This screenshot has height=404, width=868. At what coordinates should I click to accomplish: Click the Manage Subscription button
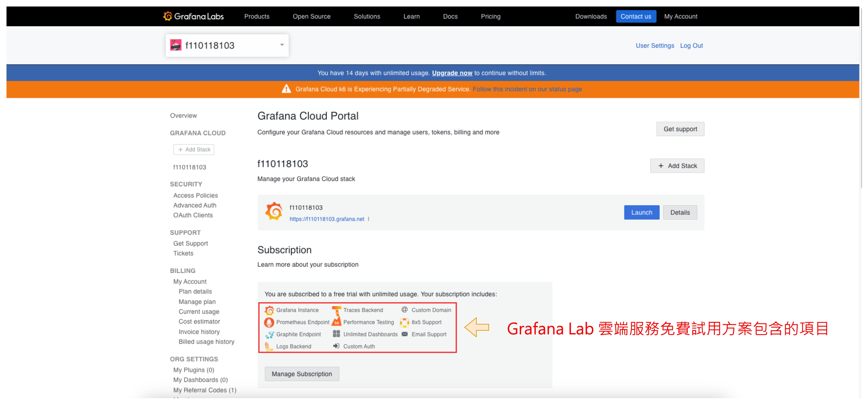(x=302, y=374)
